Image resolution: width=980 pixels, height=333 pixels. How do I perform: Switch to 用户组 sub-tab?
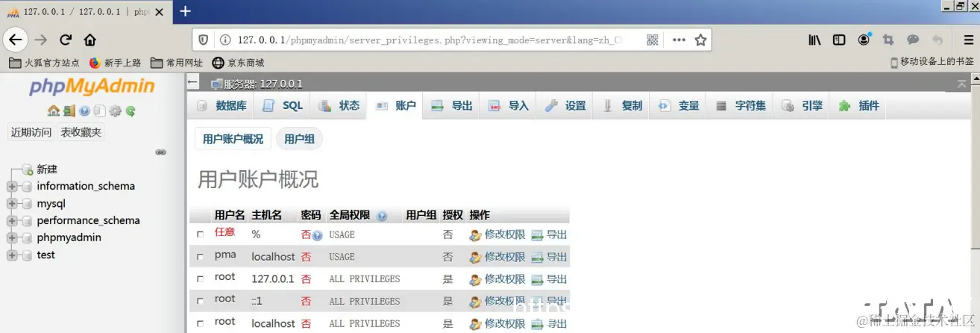tap(300, 140)
